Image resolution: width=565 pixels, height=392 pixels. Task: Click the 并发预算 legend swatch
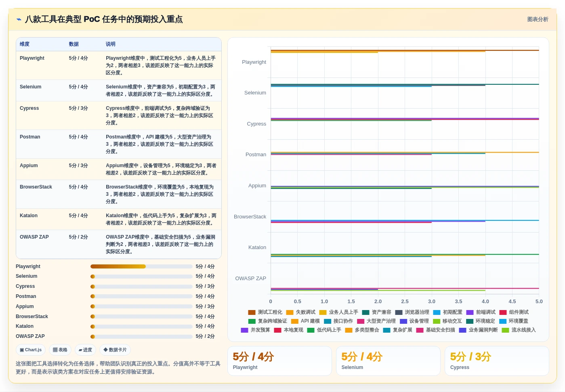pos(244,330)
